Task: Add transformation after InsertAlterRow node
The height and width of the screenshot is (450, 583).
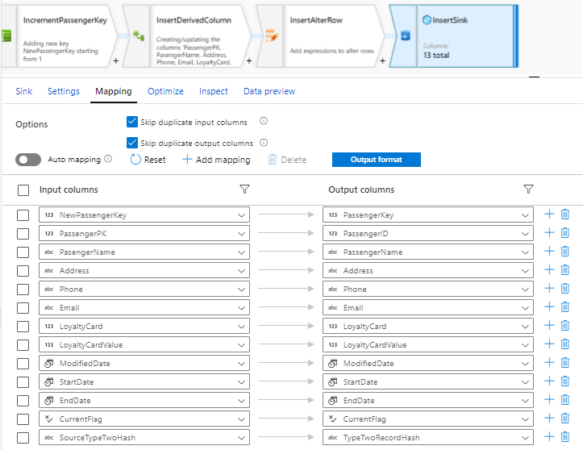Action: pos(382,61)
